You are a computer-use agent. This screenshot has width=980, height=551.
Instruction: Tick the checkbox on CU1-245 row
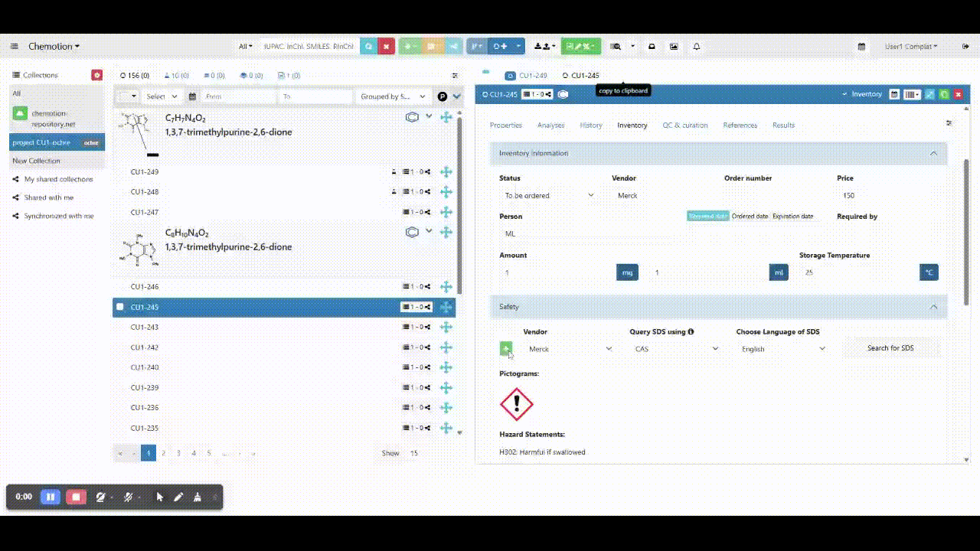point(120,307)
